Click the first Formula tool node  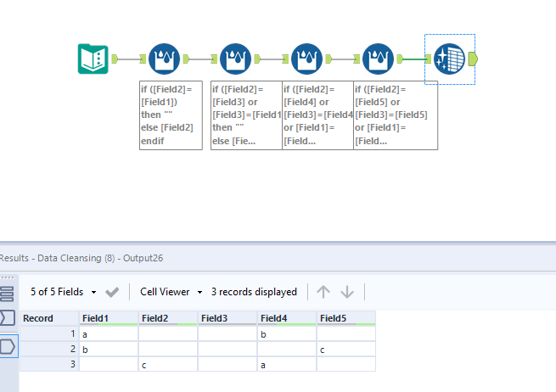pyautogui.click(x=164, y=59)
